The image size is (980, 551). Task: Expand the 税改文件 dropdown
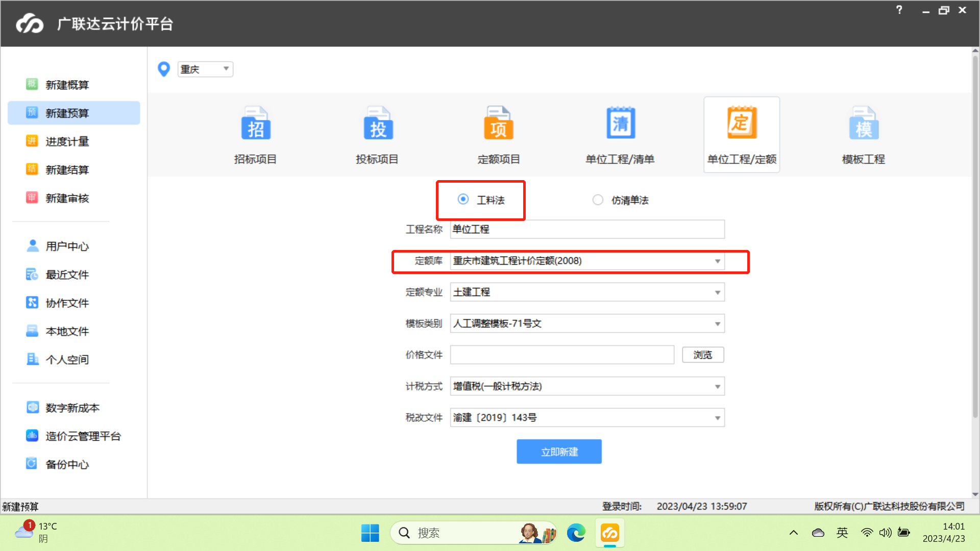717,418
